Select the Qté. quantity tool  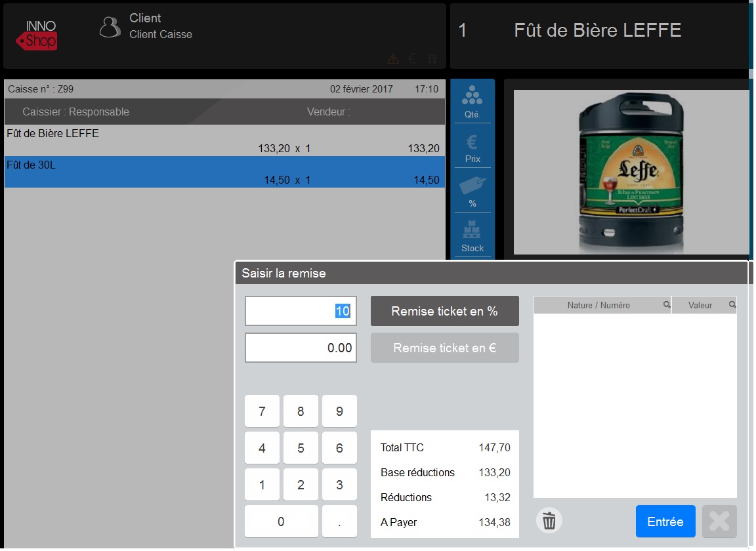[x=472, y=101]
